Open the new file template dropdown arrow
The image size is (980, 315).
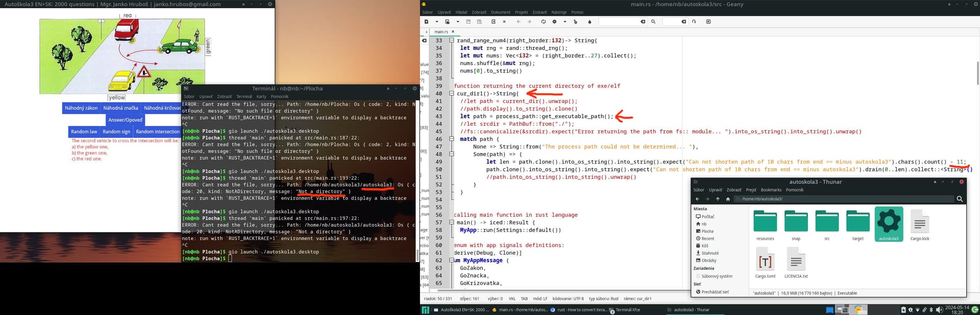coord(437,22)
